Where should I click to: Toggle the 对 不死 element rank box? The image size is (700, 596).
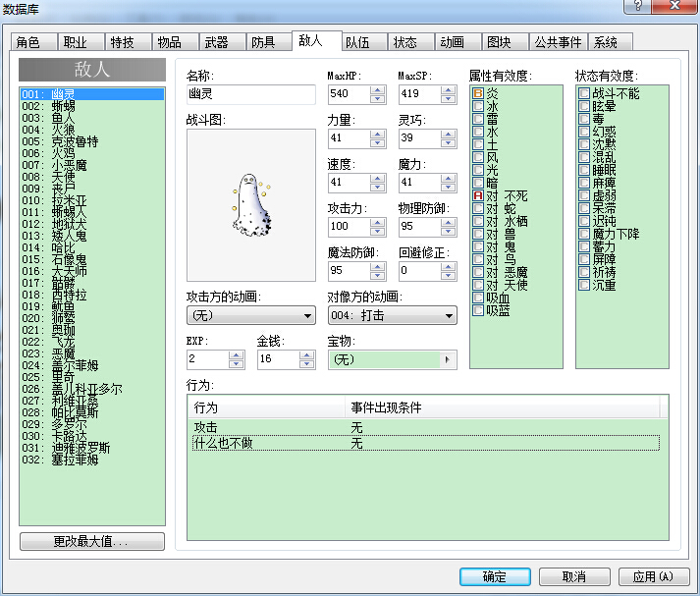point(478,195)
